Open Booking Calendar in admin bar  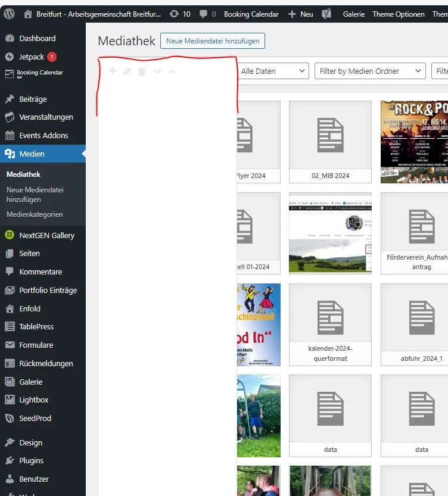251,14
